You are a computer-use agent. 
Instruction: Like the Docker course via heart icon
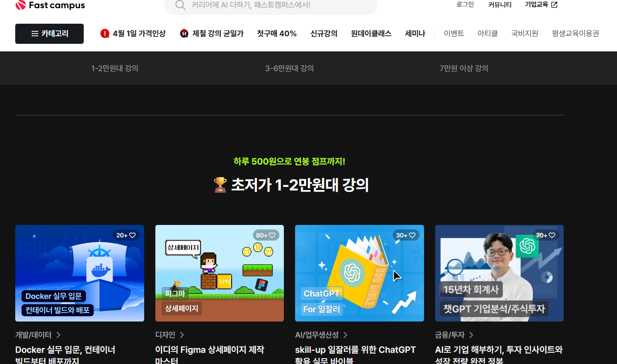[x=133, y=235]
